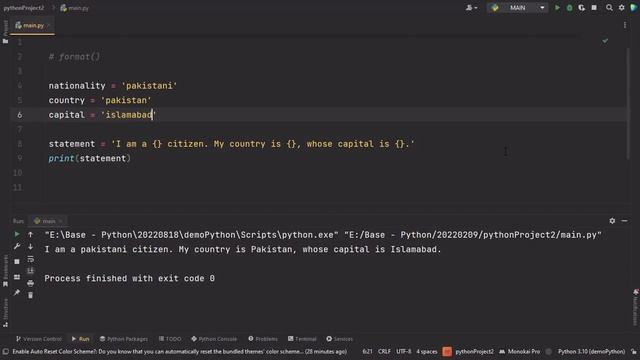640x360 pixels.
Task: Stop execution using top toolbar stop button
Action: pos(594,8)
